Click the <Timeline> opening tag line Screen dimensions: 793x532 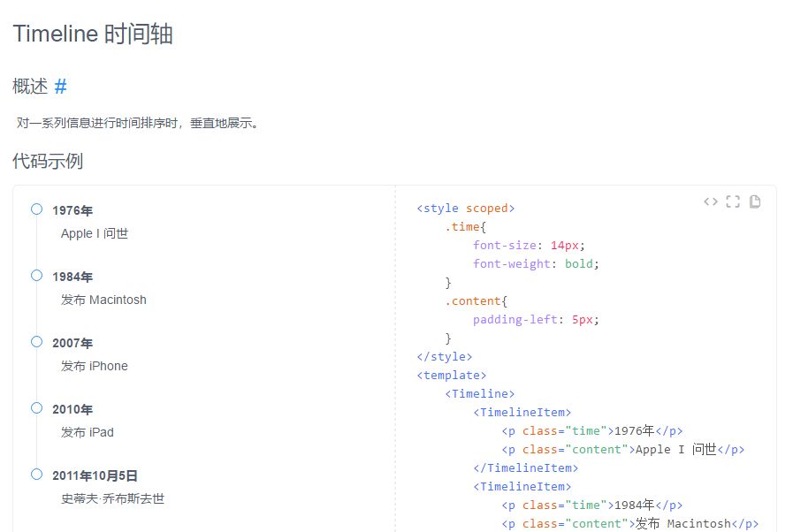point(479,393)
